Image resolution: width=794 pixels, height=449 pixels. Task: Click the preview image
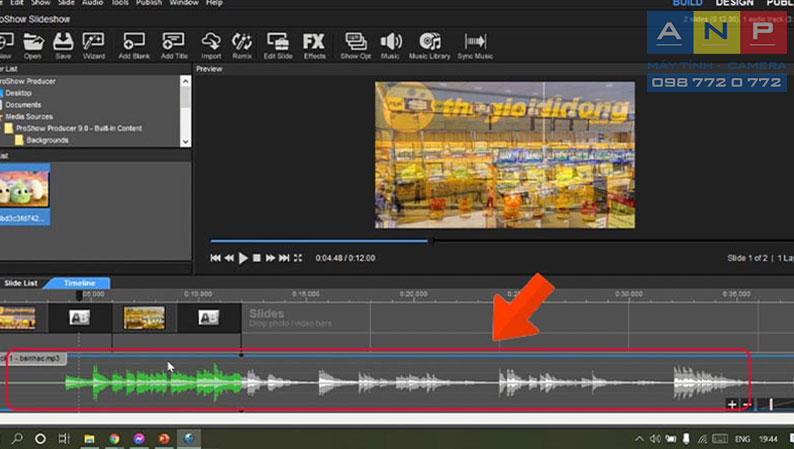click(x=505, y=155)
